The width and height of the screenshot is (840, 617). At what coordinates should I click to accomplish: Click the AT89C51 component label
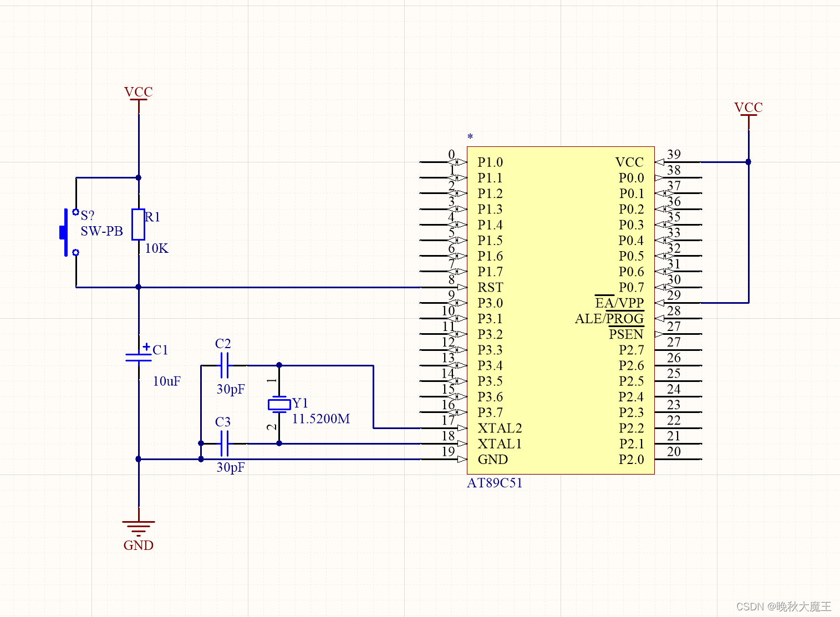pos(495,483)
